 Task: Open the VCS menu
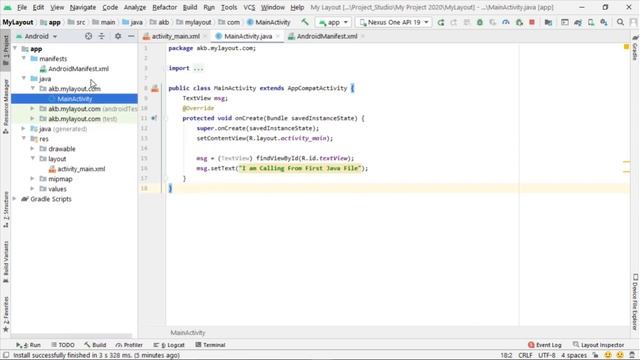(x=249, y=7)
